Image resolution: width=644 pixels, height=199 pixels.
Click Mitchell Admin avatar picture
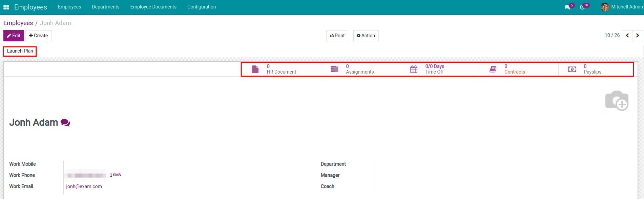(605, 7)
